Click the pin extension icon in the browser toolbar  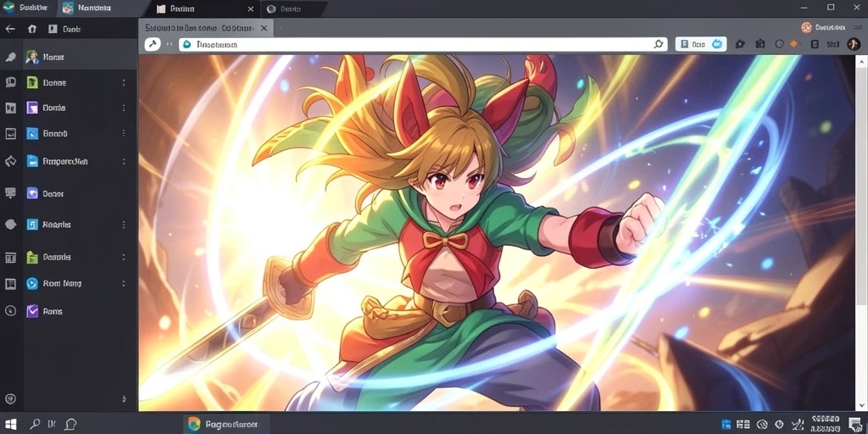pos(740,44)
